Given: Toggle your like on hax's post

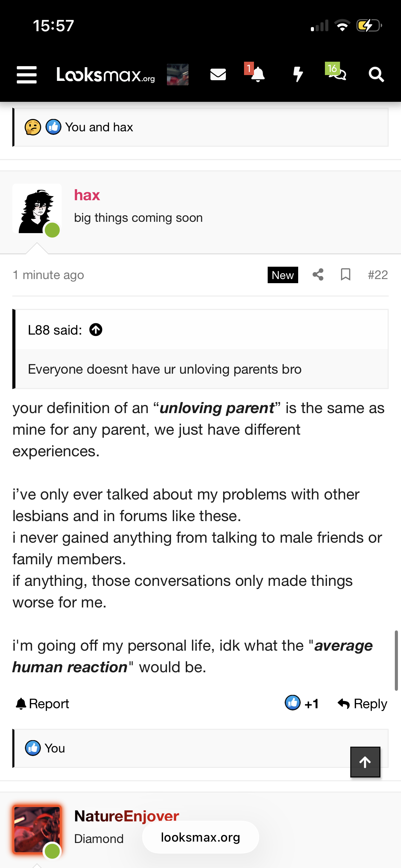Looking at the screenshot, I should [302, 703].
